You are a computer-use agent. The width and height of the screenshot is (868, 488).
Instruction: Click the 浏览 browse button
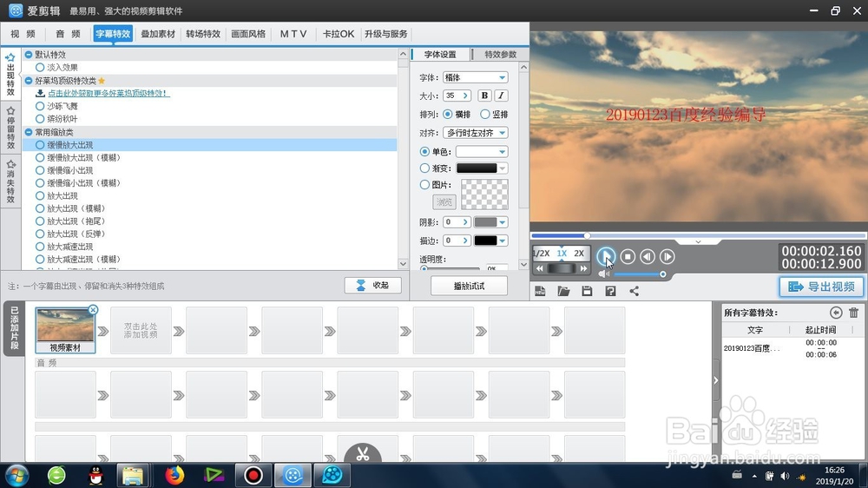tap(444, 201)
